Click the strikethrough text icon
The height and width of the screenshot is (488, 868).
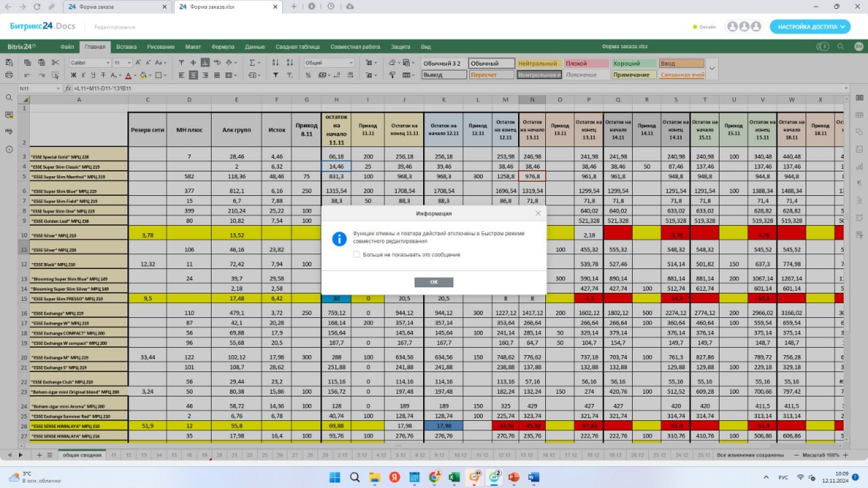point(104,75)
